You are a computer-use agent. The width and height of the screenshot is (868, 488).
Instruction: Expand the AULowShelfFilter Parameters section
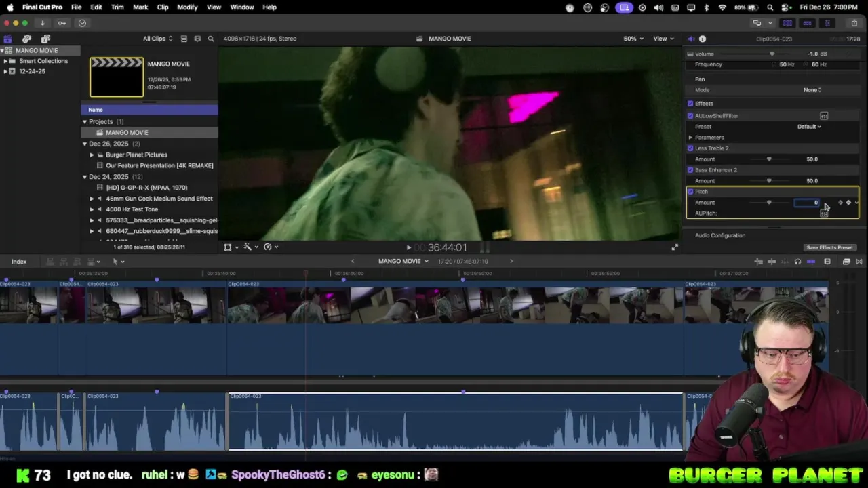tap(690, 138)
